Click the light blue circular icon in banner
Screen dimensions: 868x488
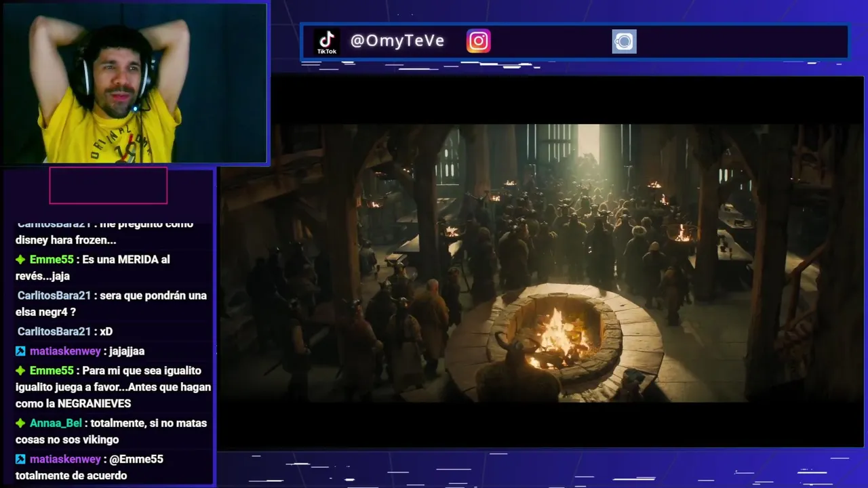coord(624,41)
